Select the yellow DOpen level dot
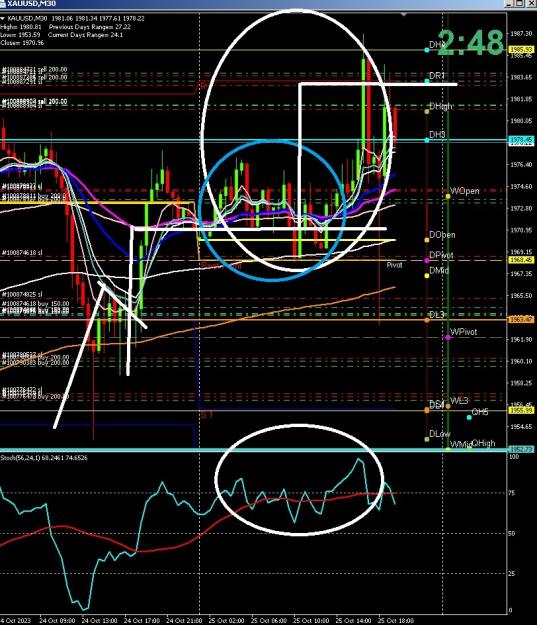 click(x=427, y=240)
